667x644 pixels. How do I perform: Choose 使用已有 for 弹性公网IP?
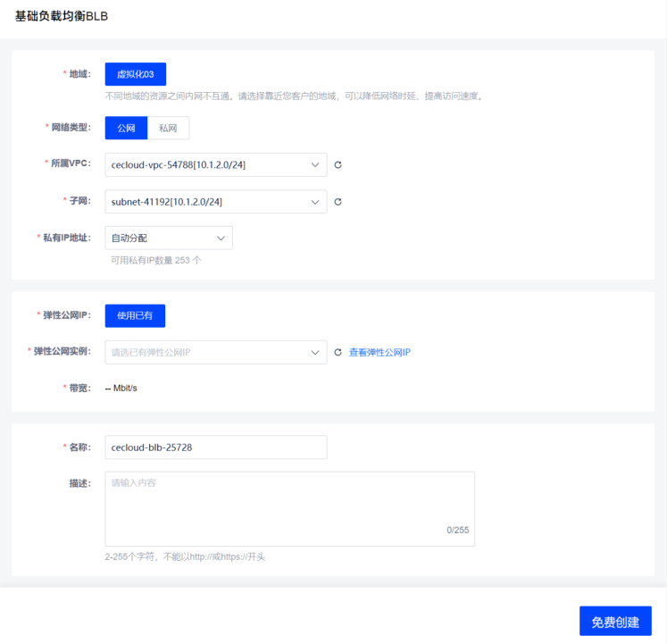coord(135,316)
